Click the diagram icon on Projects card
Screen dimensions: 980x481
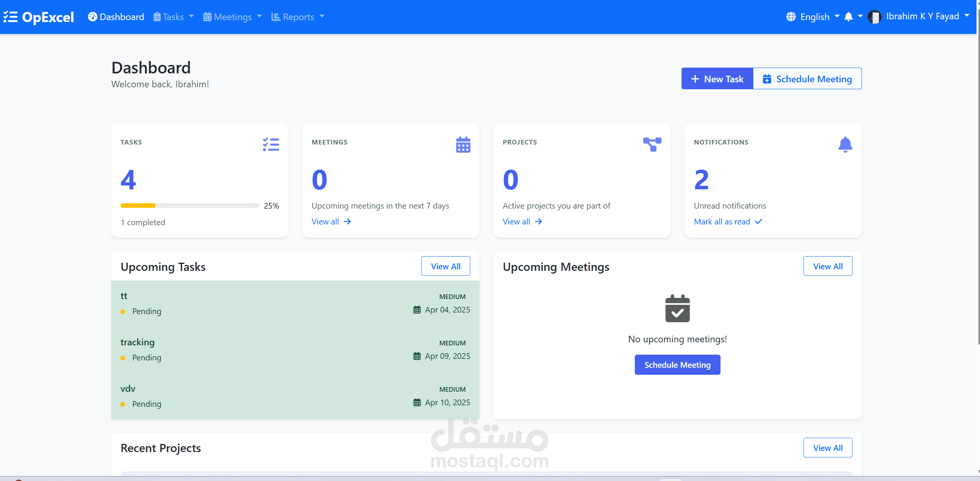click(x=652, y=144)
